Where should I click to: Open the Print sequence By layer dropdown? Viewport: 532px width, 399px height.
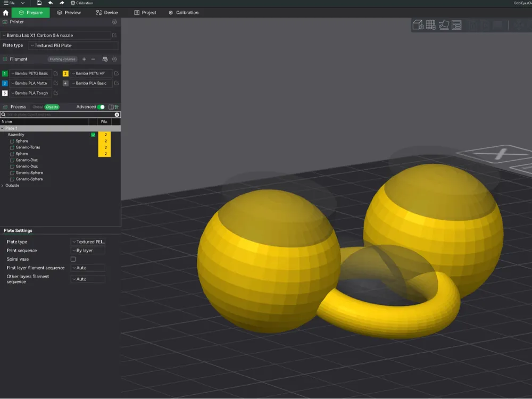click(x=88, y=251)
